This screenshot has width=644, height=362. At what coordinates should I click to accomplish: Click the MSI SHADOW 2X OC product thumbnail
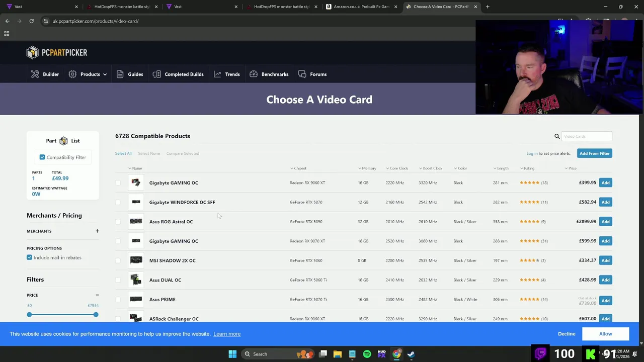point(136,260)
